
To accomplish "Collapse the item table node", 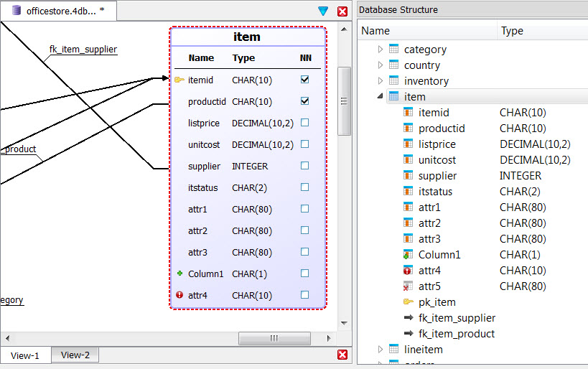I will (x=381, y=97).
